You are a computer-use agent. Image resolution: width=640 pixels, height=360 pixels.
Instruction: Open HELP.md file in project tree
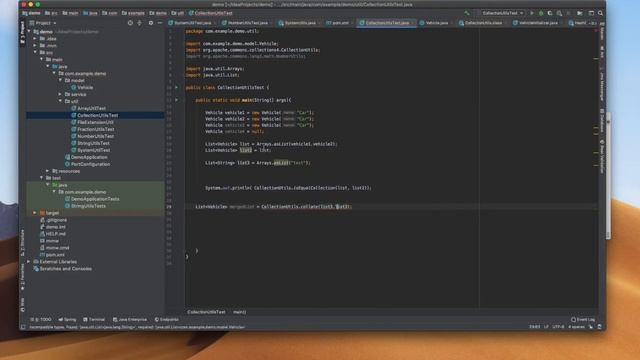(x=56, y=234)
